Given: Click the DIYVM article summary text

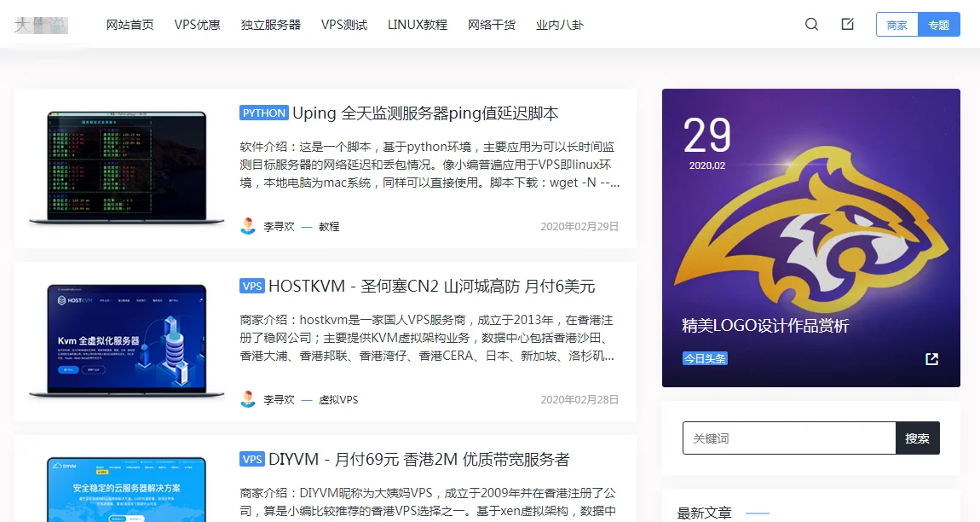Looking at the screenshot, I should click(428, 502).
